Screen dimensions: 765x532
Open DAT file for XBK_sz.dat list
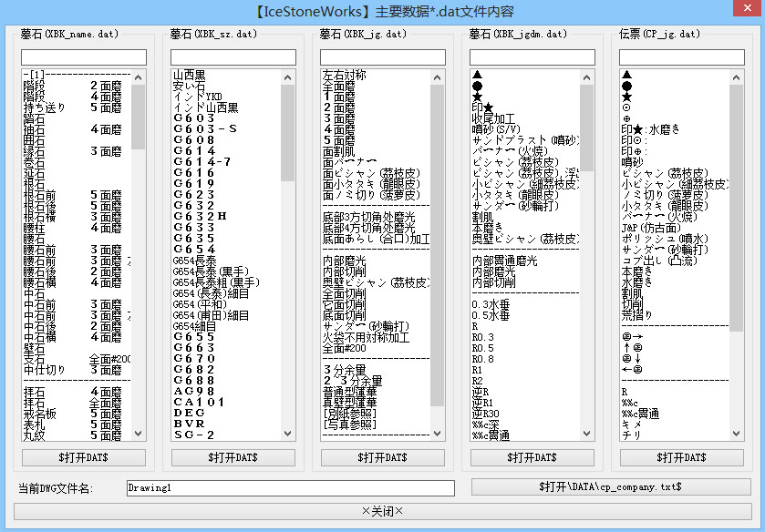coord(233,457)
